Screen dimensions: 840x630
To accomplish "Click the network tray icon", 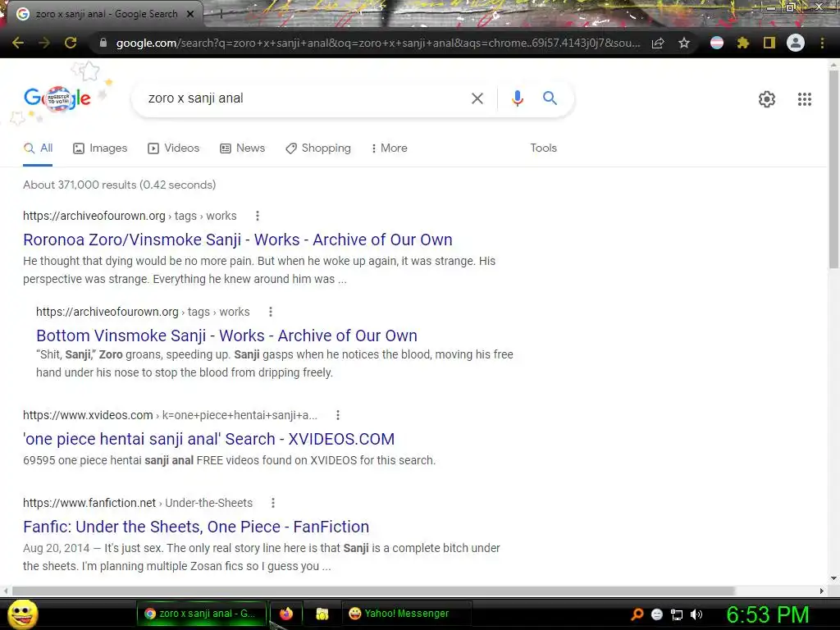I will click(x=677, y=614).
